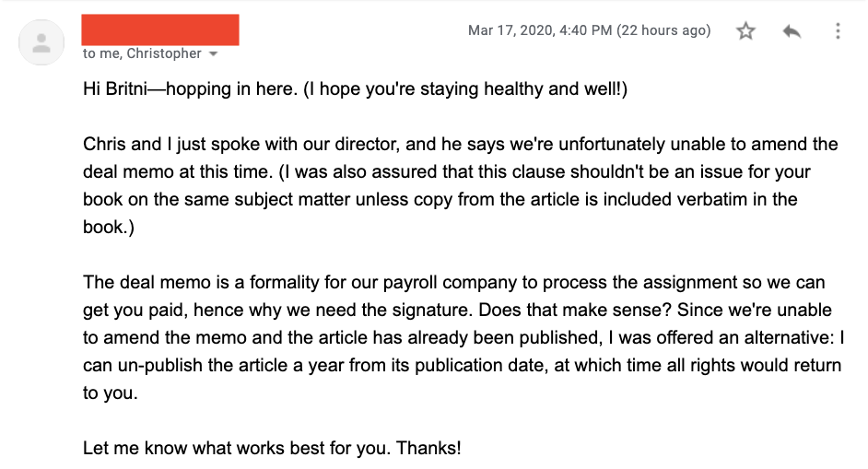Image resolution: width=868 pixels, height=469 pixels.
Task: Click the word 'Thanks!' at message end
Action: pos(428,448)
